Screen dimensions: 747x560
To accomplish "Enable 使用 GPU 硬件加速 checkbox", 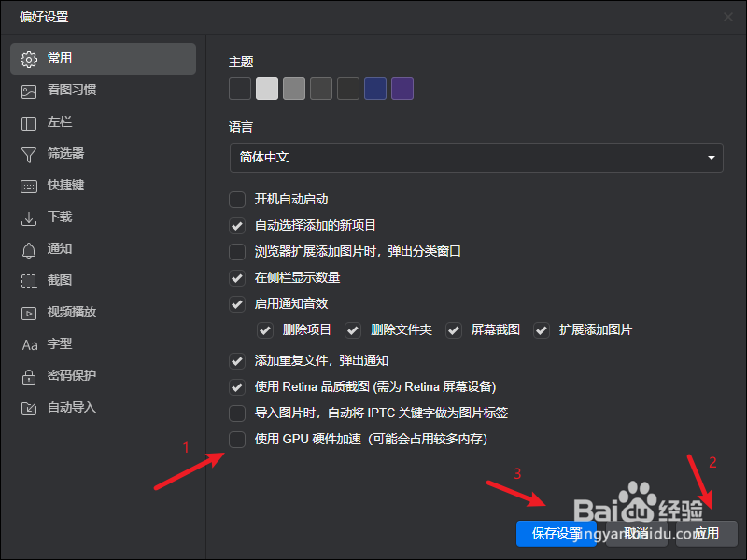I will pyautogui.click(x=237, y=440).
